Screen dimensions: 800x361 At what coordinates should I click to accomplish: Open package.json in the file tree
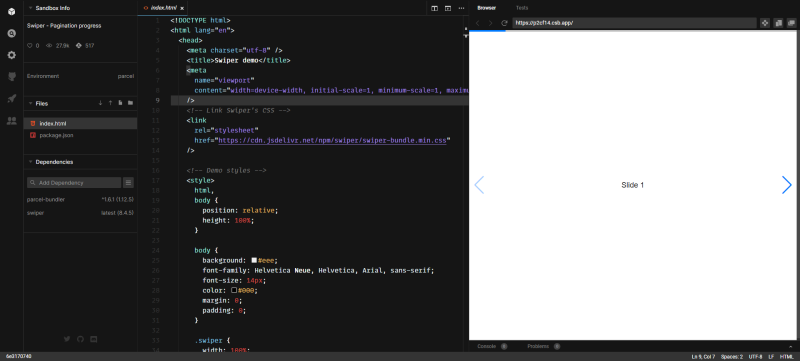[80, 135]
